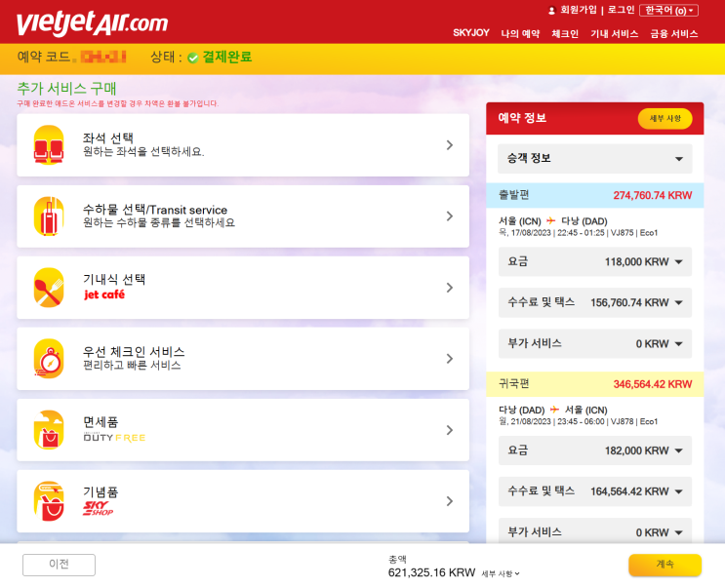725x588 pixels.
Task: Select 수하물 선택/Transit service title text
Action: 155,210
